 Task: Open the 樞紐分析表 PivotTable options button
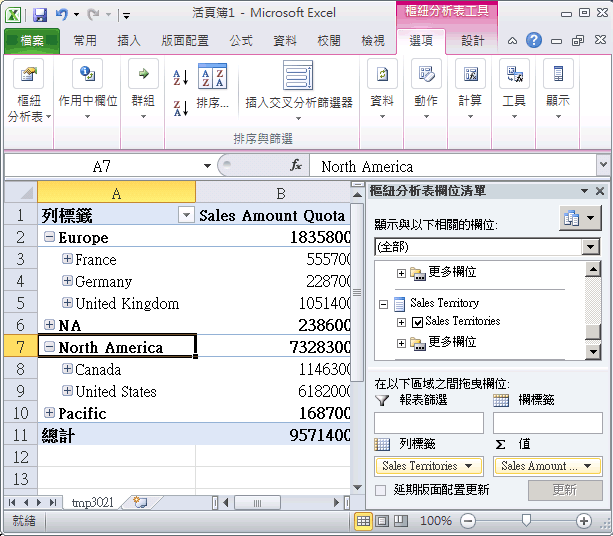click(29, 92)
